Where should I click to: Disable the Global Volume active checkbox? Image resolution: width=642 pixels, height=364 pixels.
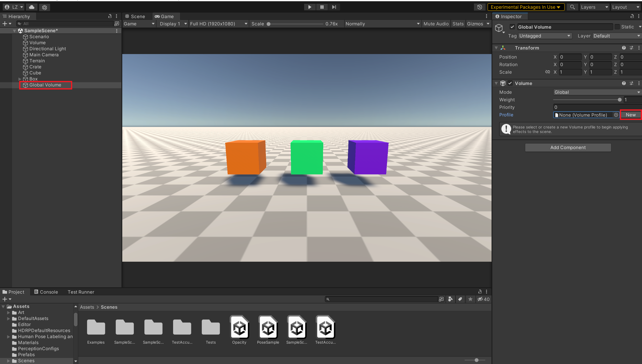512,27
